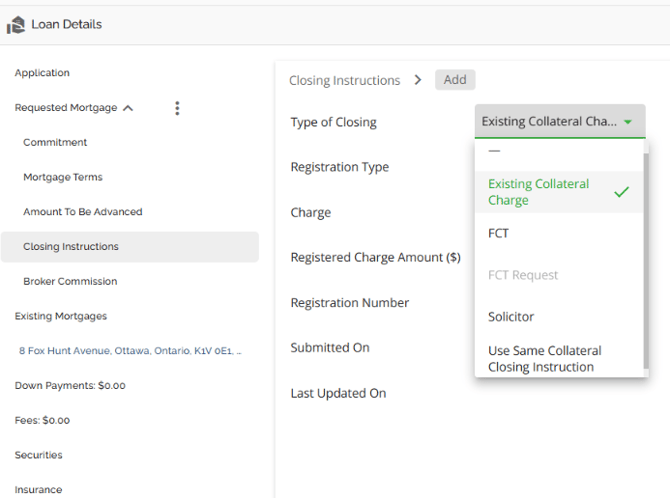The image size is (670, 498).
Task: Click the Add button
Action: 455,80
